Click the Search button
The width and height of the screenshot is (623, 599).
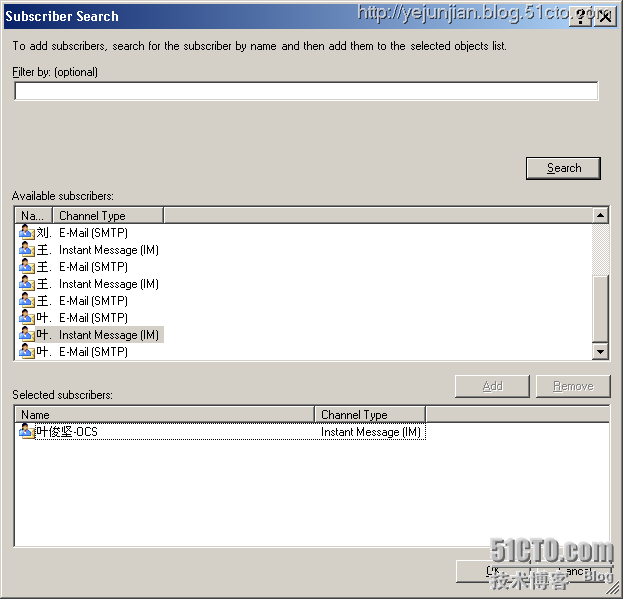[x=563, y=168]
